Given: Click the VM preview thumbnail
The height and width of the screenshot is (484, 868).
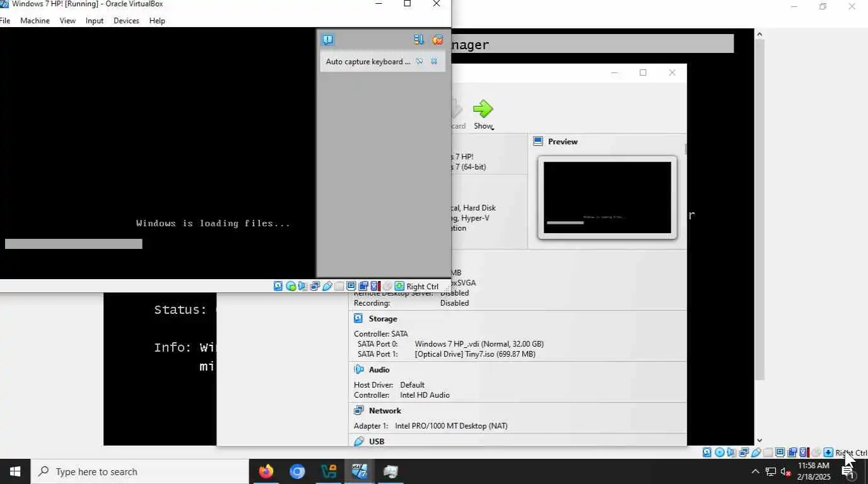Looking at the screenshot, I should click(607, 198).
